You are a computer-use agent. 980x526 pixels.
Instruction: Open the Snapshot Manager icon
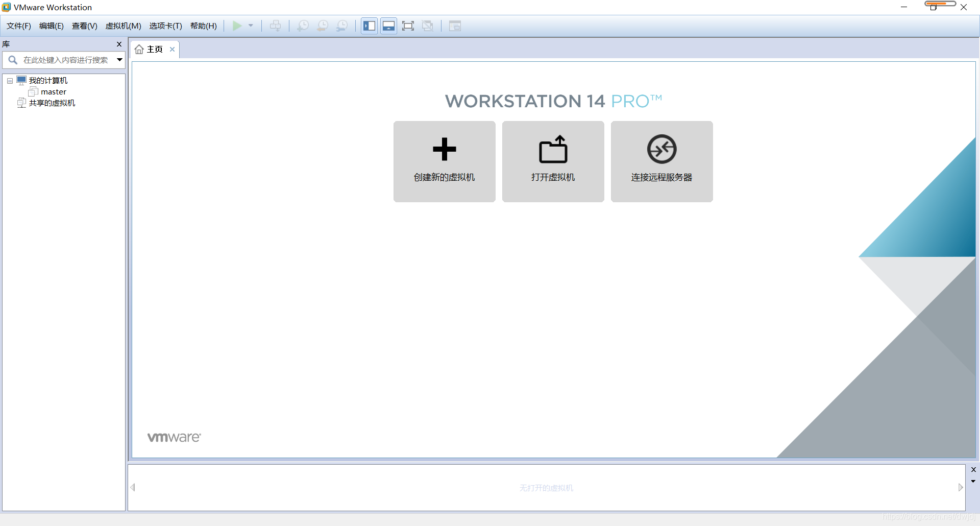click(x=342, y=26)
